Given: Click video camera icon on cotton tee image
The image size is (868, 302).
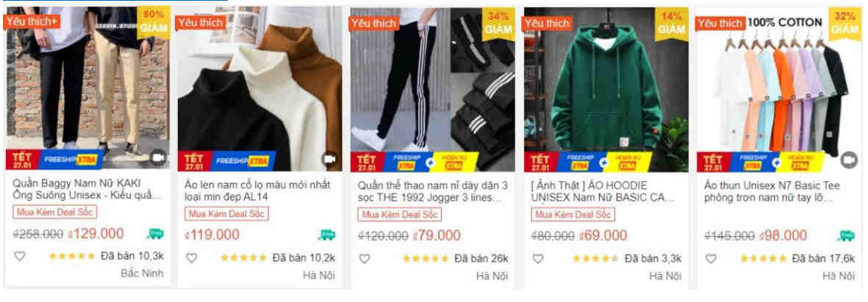Looking at the screenshot, I should tap(849, 160).
